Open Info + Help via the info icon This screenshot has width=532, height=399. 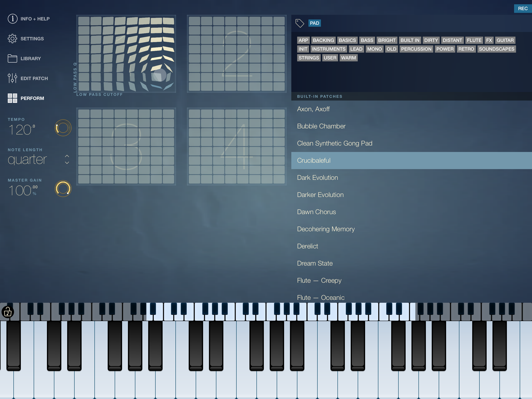coord(12,19)
